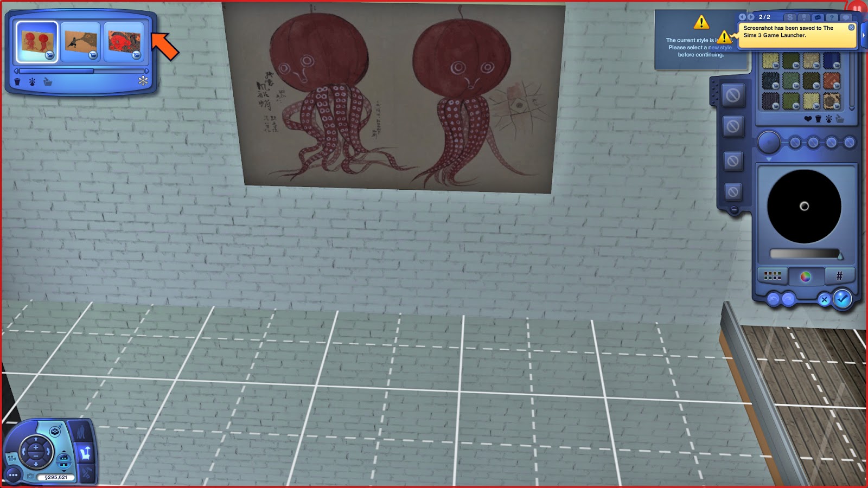Cancel style changes with X button
The image size is (868, 488).
click(824, 299)
